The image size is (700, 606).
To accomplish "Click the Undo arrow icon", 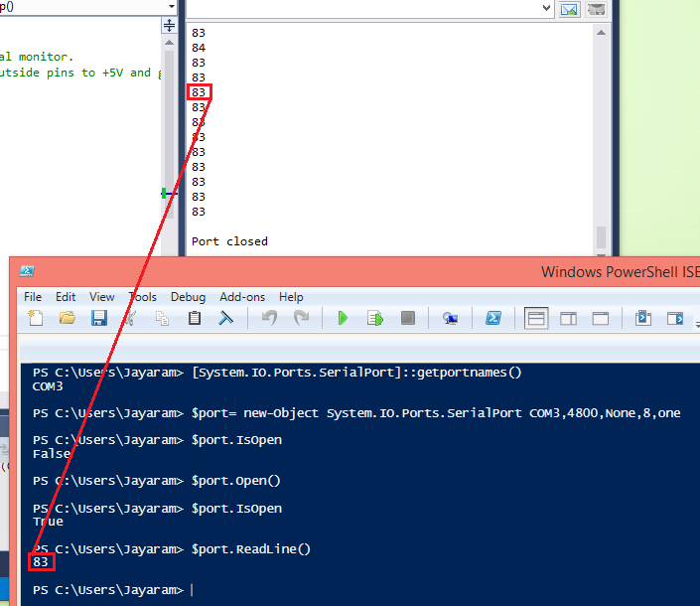I will (x=269, y=318).
